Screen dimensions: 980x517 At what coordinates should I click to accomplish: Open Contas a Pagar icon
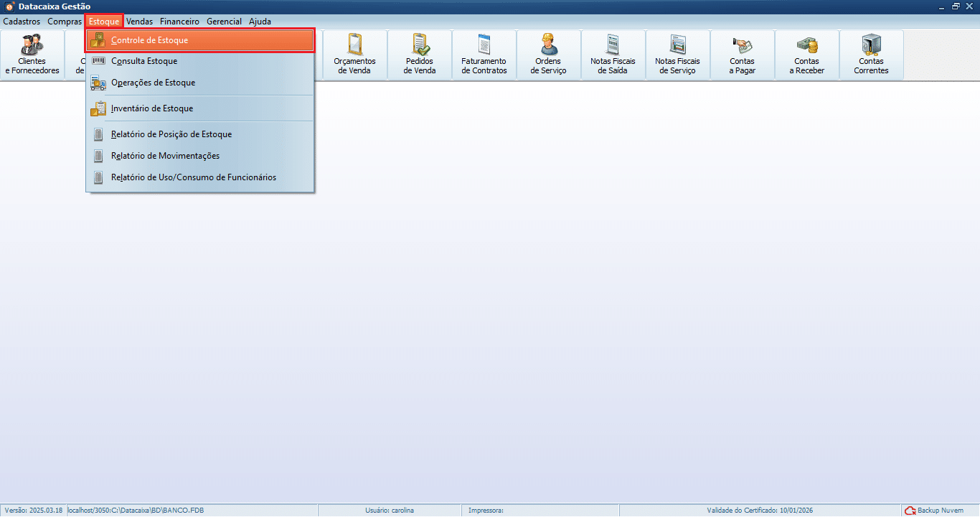point(742,55)
